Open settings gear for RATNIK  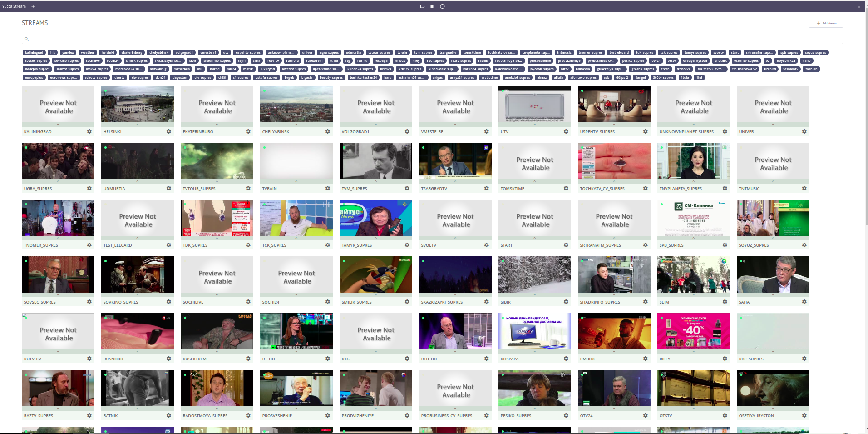[x=169, y=415]
